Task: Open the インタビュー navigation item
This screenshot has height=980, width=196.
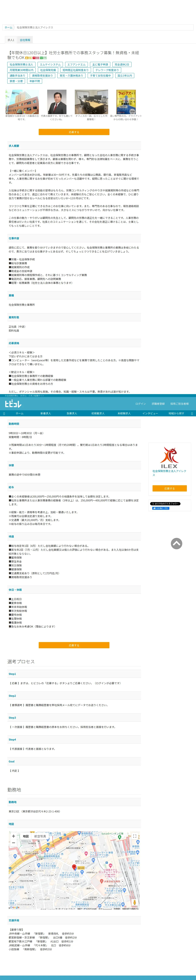Action: (x=150, y=413)
